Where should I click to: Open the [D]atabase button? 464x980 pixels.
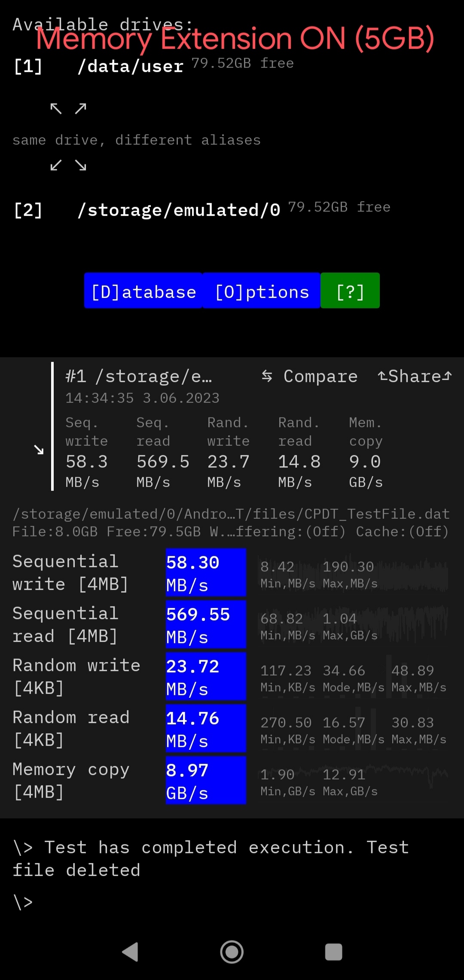(143, 291)
